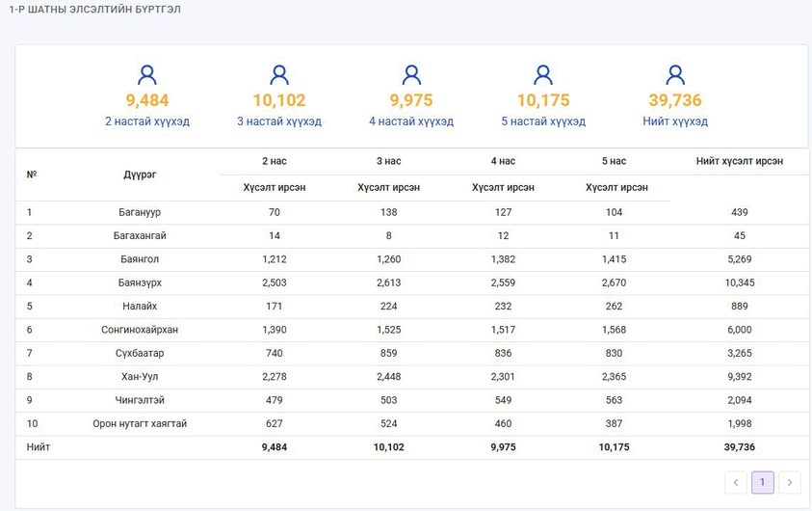Go to next page arrow
This screenshot has width=812, height=511.
(x=790, y=482)
